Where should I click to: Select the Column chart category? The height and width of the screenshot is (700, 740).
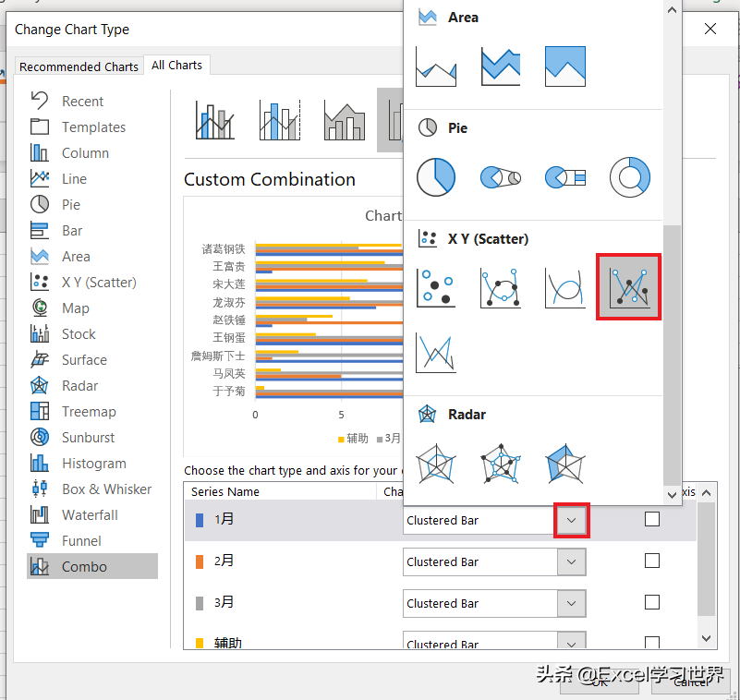(85, 153)
